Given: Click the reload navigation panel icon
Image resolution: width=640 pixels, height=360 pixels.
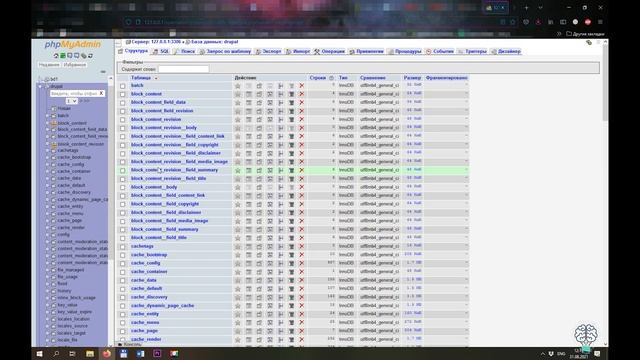Looking at the screenshot, I should 90,56.
